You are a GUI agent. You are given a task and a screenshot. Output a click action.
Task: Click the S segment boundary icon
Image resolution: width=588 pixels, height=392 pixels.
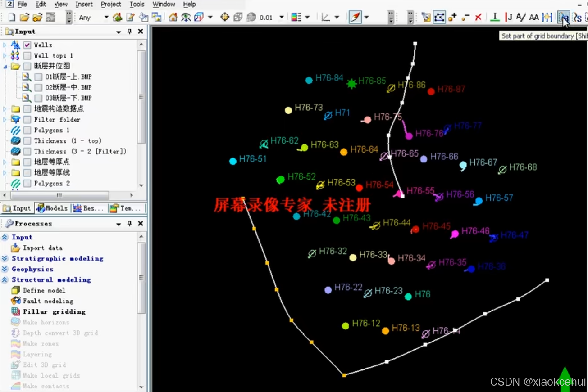coord(577,18)
